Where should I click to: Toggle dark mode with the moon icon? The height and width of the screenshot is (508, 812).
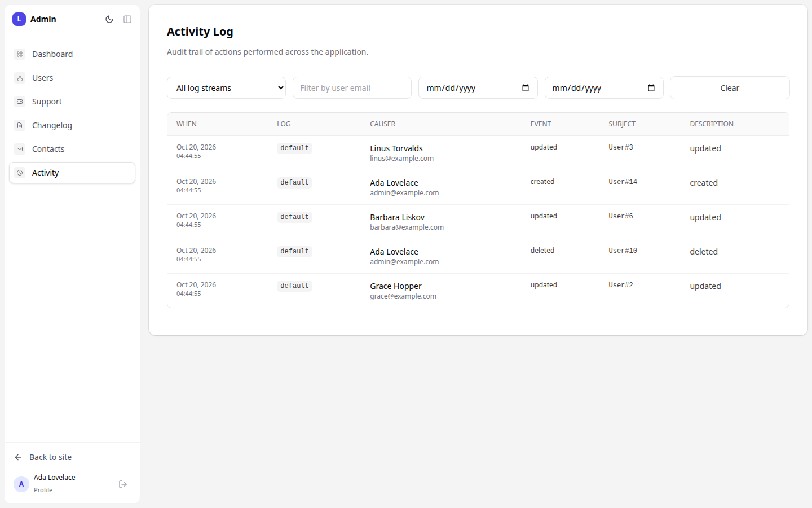(x=109, y=19)
